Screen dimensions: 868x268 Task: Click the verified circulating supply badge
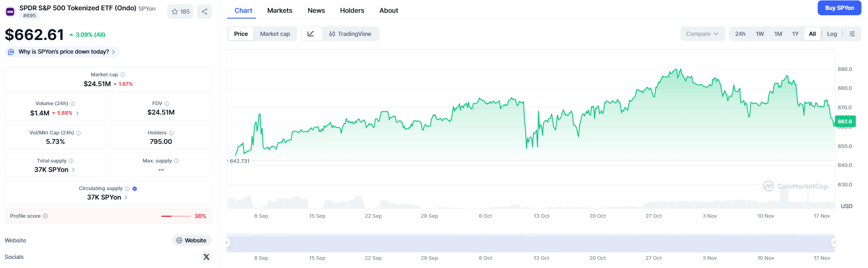pyautogui.click(x=135, y=189)
